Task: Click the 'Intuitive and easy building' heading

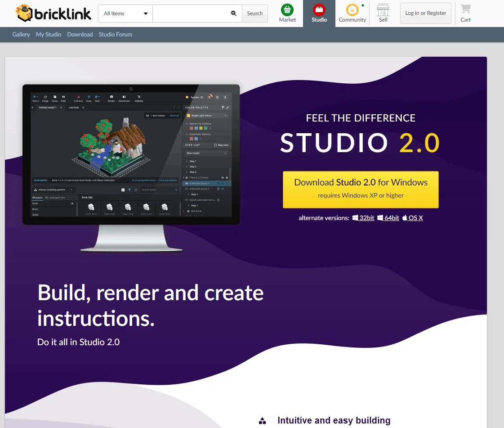Action: tap(334, 421)
